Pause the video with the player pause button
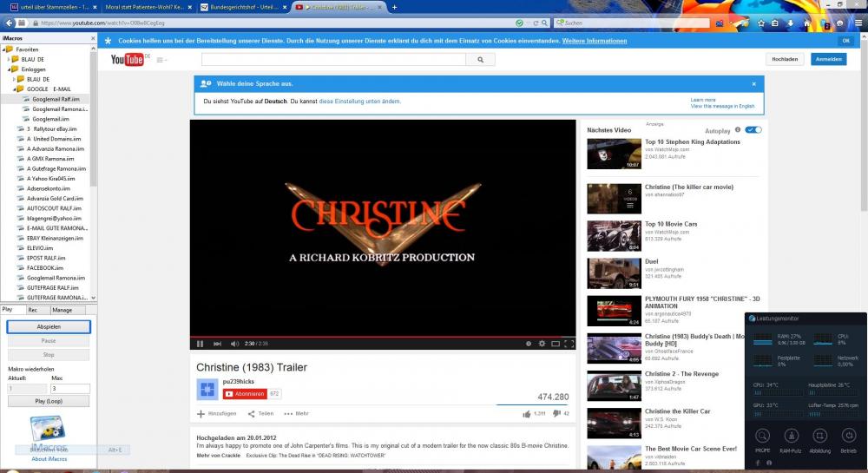Screen dimensions: 868x473 pyautogui.click(x=200, y=344)
